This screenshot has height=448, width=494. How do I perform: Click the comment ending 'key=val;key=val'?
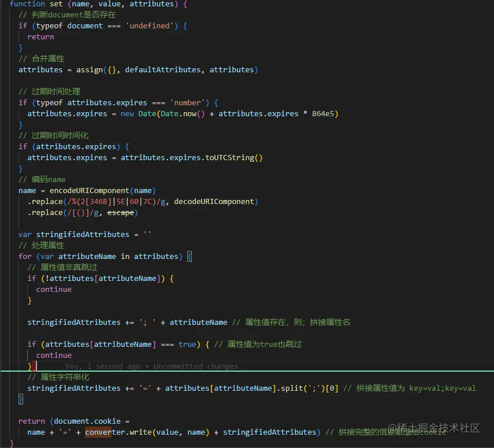[410, 388]
